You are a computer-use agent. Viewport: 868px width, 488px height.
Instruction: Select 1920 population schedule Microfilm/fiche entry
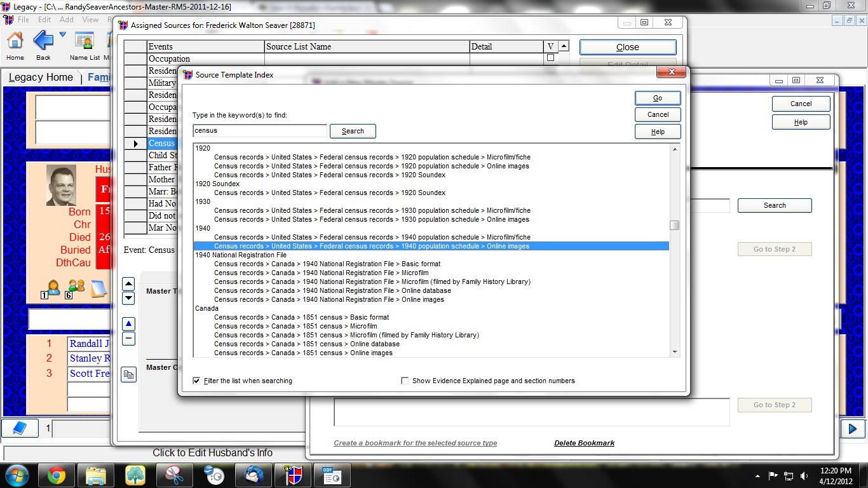pos(372,157)
